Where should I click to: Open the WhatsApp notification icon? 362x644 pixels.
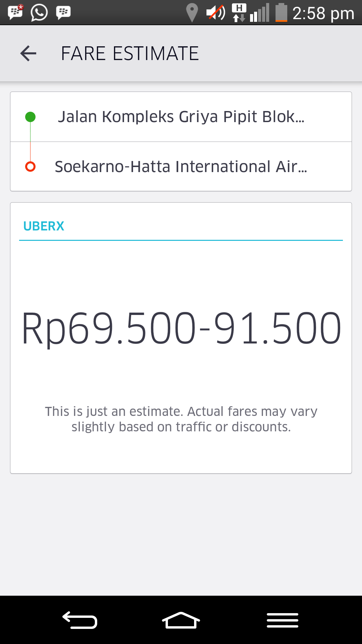39,13
